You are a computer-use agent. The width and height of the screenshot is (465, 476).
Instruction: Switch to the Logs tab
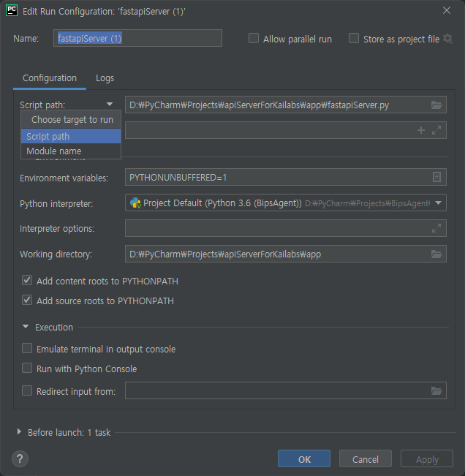pyautogui.click(x=105, y=78)
